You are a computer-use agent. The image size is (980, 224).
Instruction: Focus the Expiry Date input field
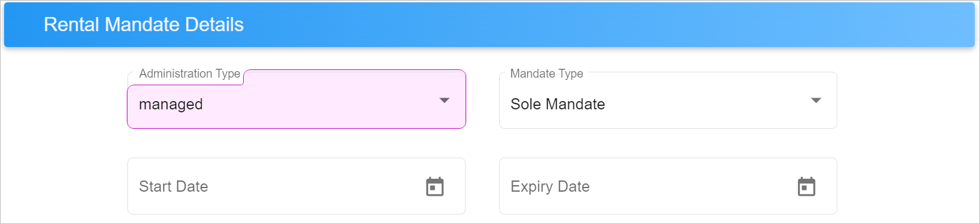click(668, 186)
